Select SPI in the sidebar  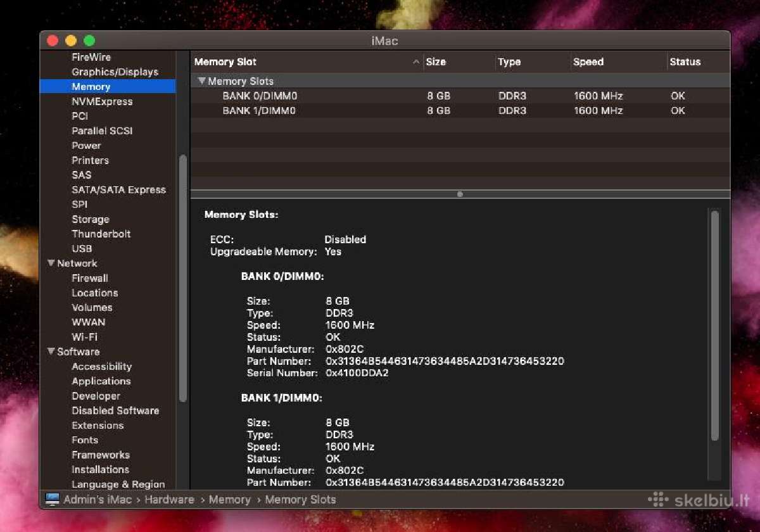[79, 204]
